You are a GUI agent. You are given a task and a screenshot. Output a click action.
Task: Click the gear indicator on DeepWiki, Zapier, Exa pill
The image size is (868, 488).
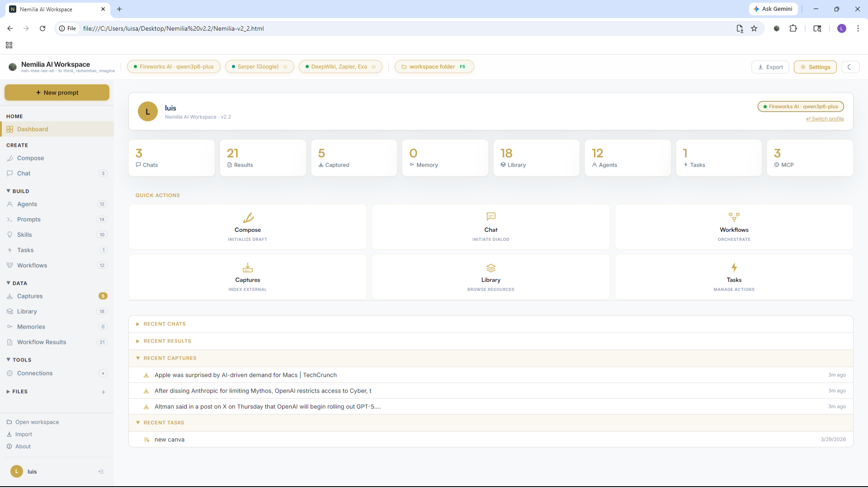tap(373, 67)
